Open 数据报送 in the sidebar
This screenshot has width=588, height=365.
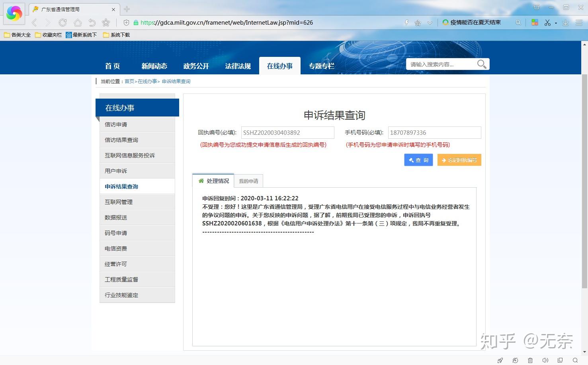[x=137, y=217]
